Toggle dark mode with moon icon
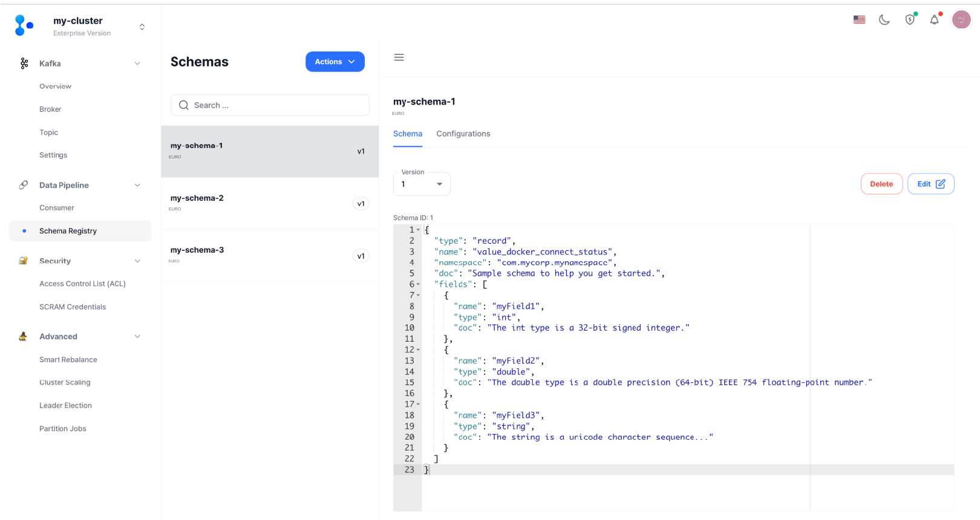 point(884,20)
